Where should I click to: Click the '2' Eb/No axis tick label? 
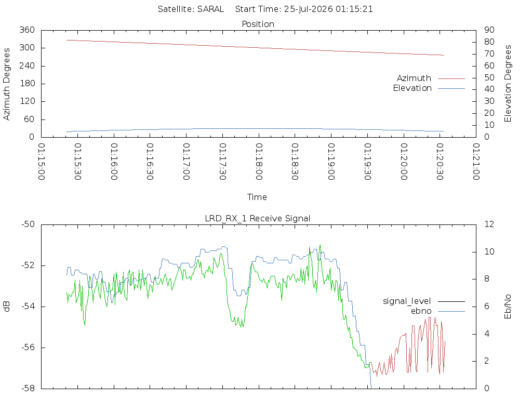(487, 361)
